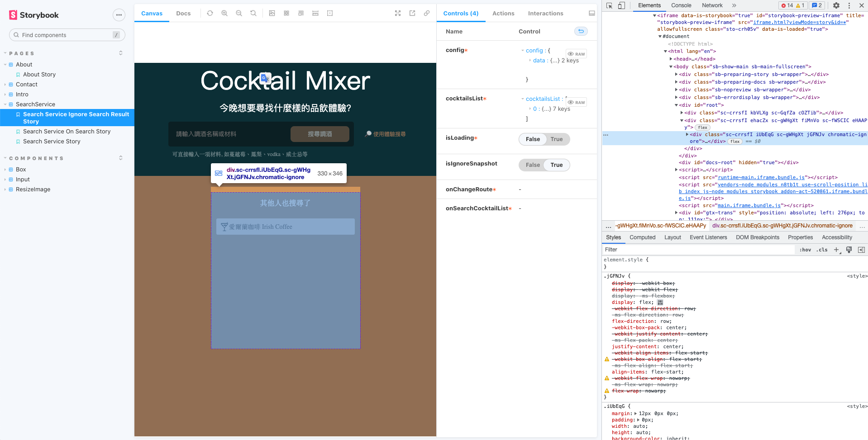Expand the Box component
This screenshot has width=868, height=440.
point(21,170)
